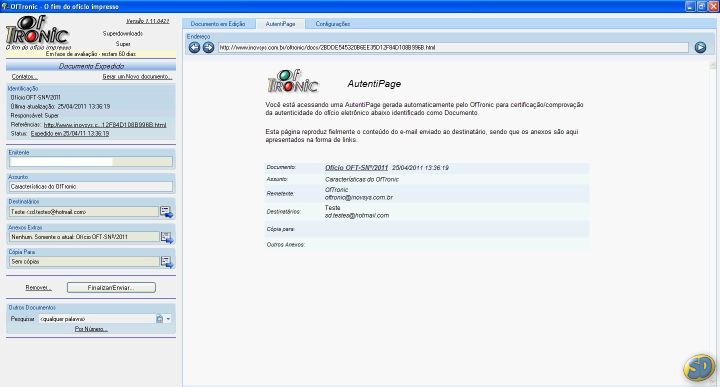Select text sd.testes@hotmail.com in Destinatários row
Screen dimensions: 720x387
coord(357,215)
